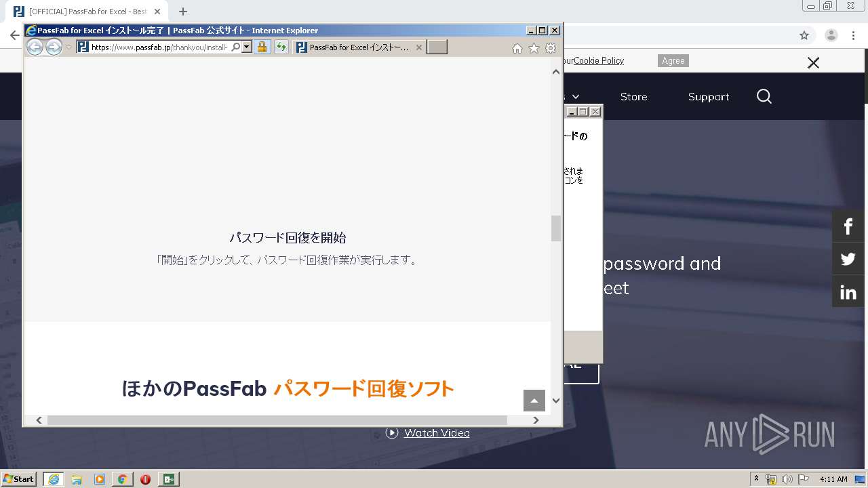Click the Internet Explorer back arrow button
The width and height of the screenshot is (868, 488).
pyautogui.click(x=35, y=47)
